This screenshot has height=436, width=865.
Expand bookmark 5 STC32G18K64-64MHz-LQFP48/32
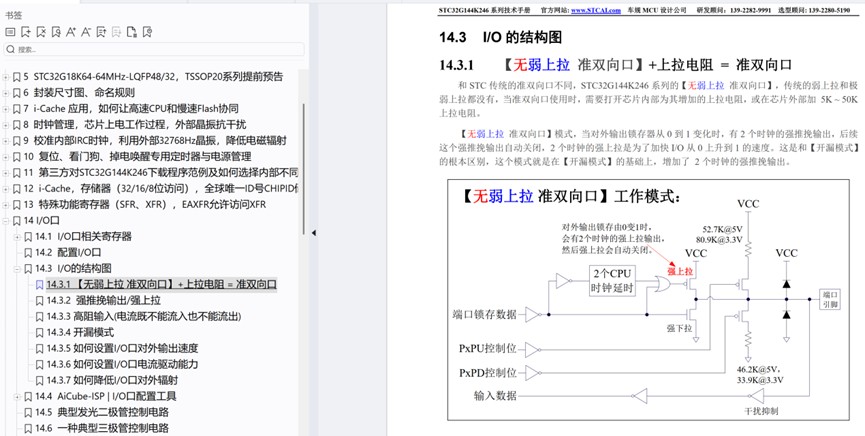click(6, 77)
